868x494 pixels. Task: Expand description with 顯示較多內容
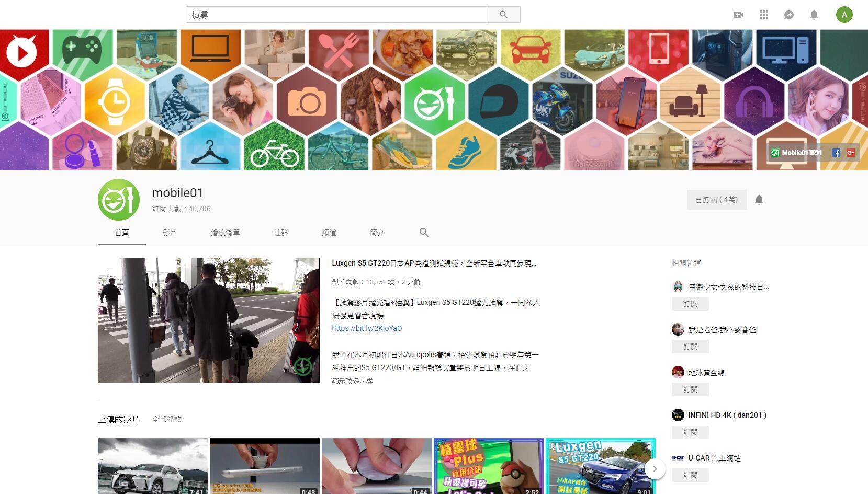[x=352, y=381]
